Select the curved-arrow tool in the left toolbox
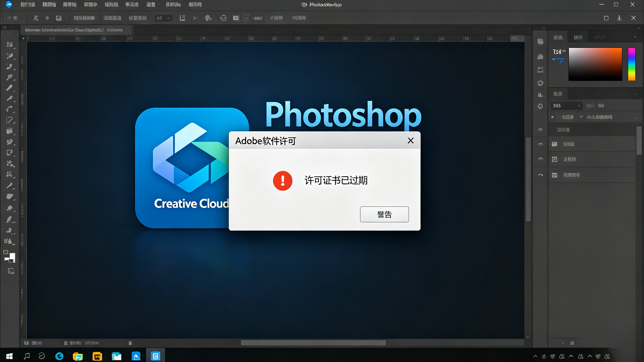The image size is (644, 362). pos(10,109)
